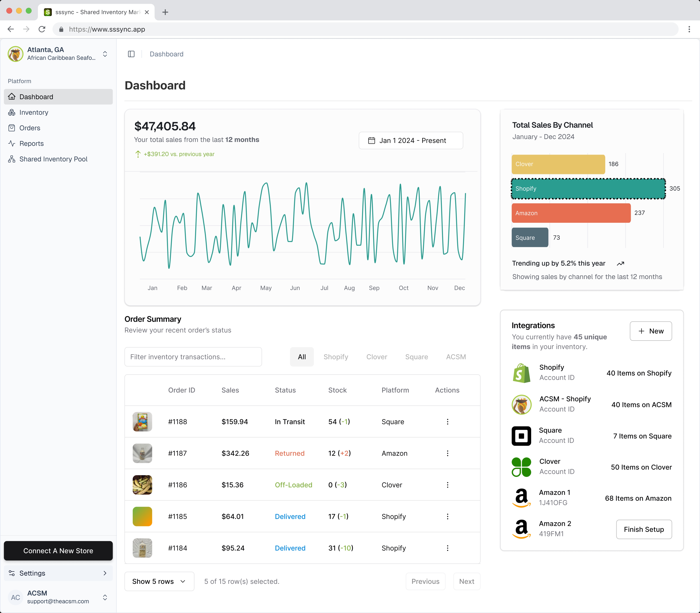The height and width of the screenshot is (613, 700).
Task: Select the All filter tab
Action: (302, 357)
